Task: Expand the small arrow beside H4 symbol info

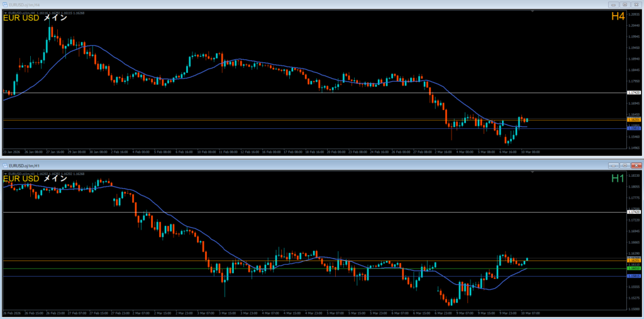Action: [4, 11]
